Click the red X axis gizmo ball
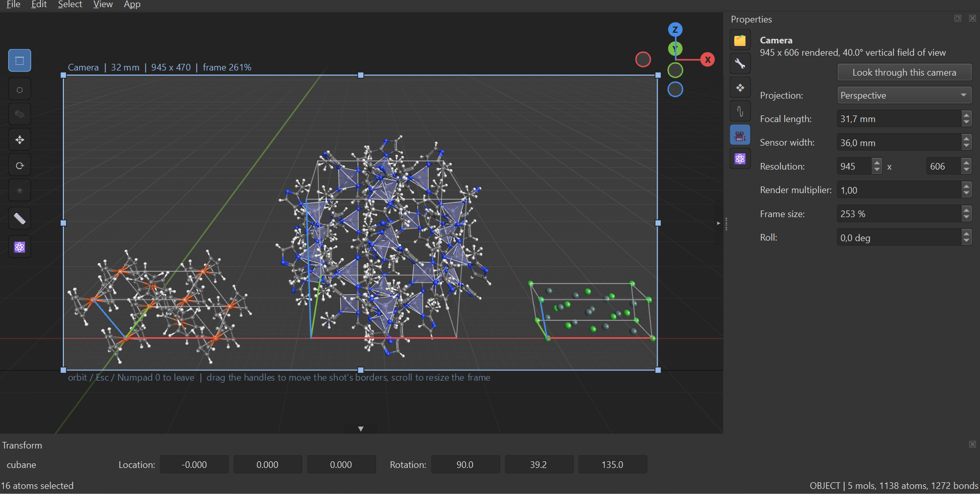This screenshot has height=494, width=980. tap(708, 60)
